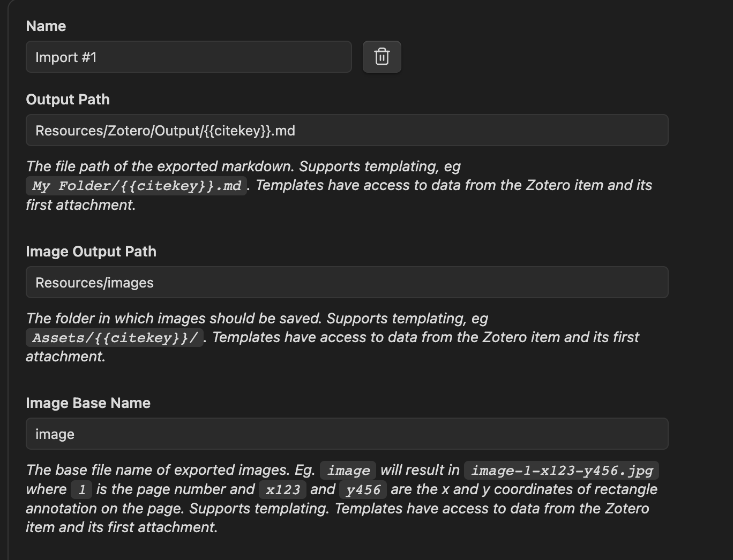Click the image code example near Eg.

point(348,470)
